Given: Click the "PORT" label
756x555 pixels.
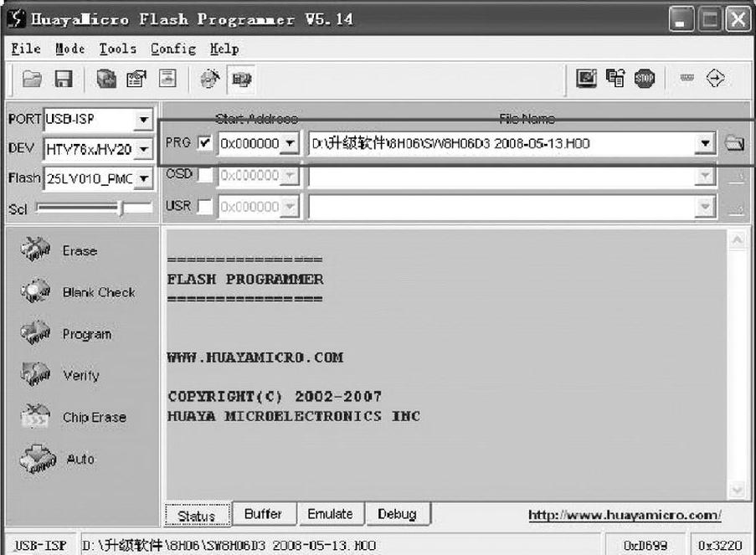Looking at the screenshot, I should [x=24, y=119].
